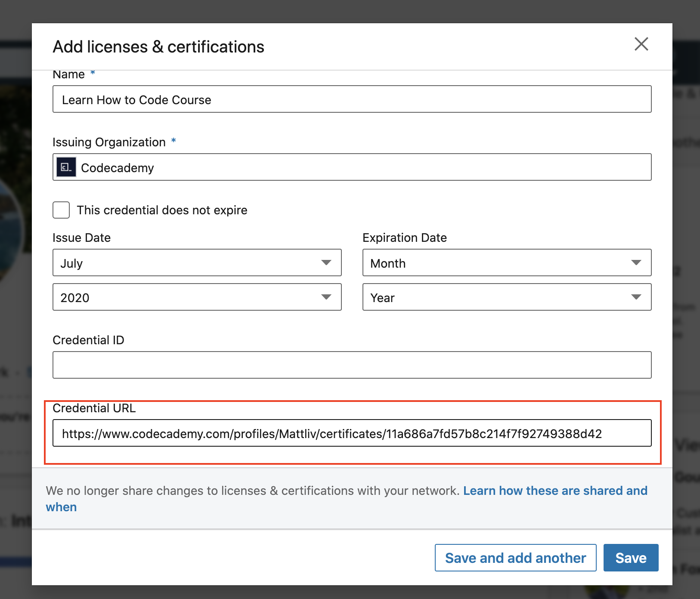Click the 'This credential does not expire' label
Screen dimensions: 700x599
coord(162,210)
